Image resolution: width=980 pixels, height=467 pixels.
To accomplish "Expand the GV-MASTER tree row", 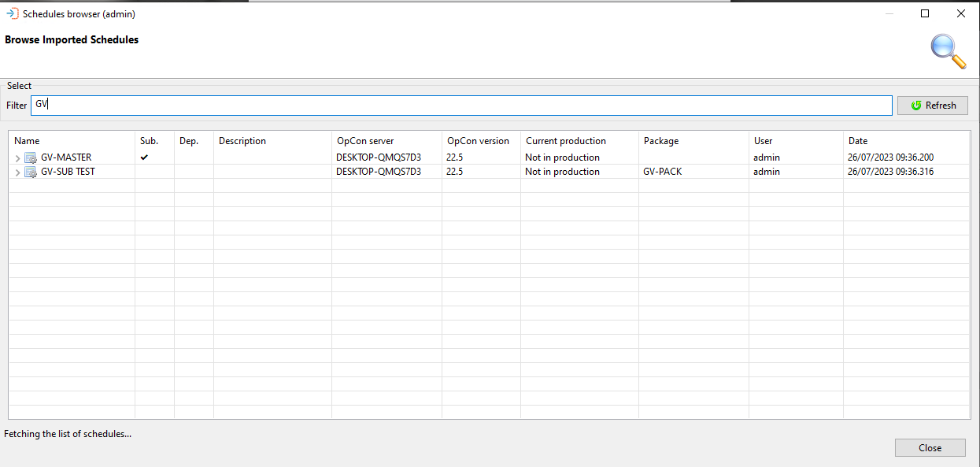I will pyautogui.click(x=17, y=158).
